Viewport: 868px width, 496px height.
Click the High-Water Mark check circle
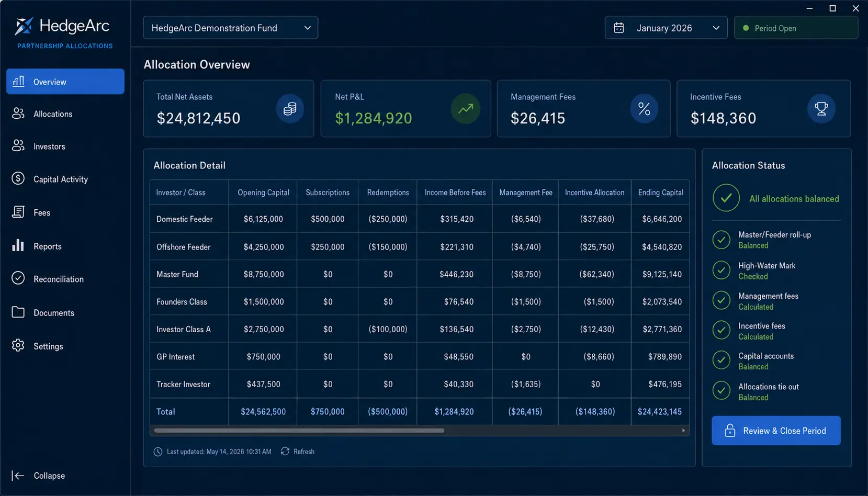point(722,270)
